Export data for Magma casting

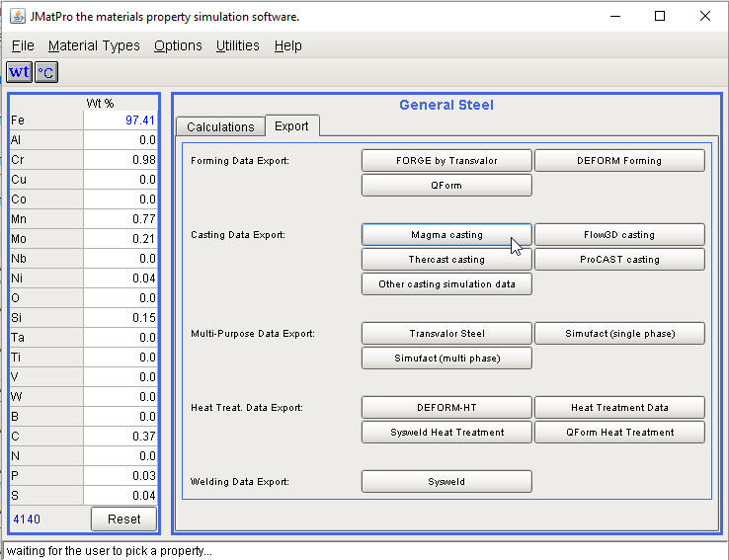446,234
